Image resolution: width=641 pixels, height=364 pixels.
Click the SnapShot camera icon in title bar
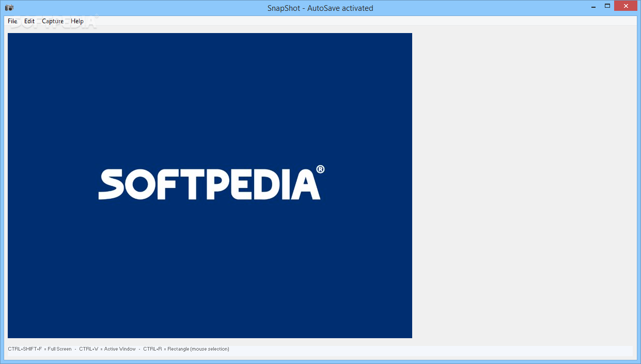[9, 8]
